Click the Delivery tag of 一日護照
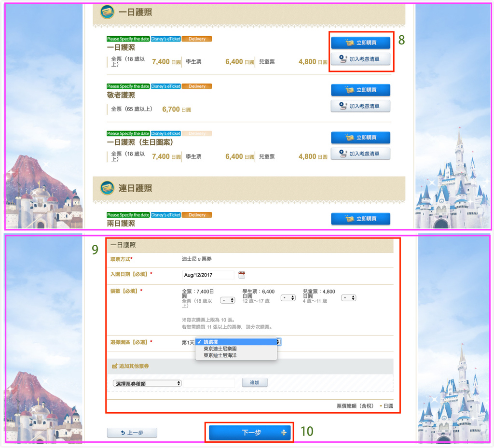494x448 pixels. click(x=197, y=39)
